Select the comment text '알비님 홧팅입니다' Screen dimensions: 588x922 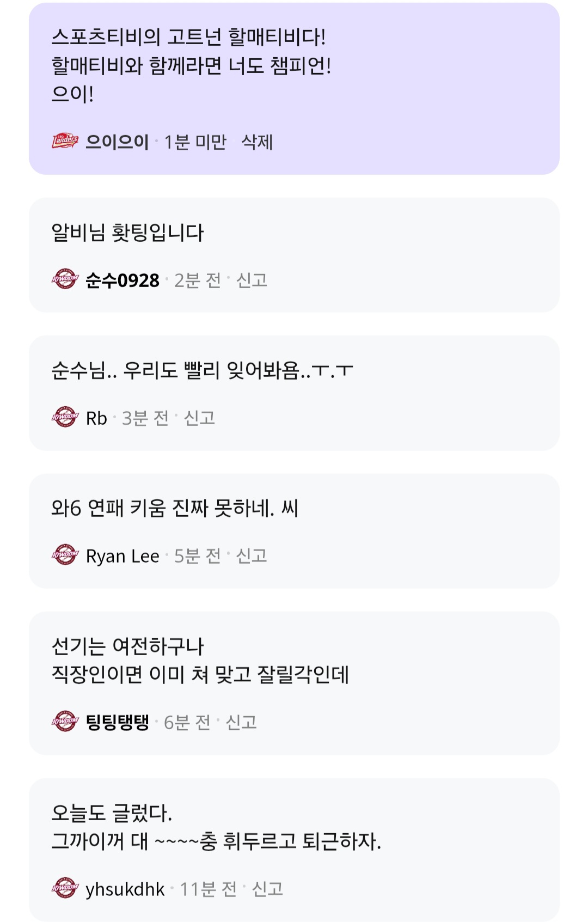127,233
